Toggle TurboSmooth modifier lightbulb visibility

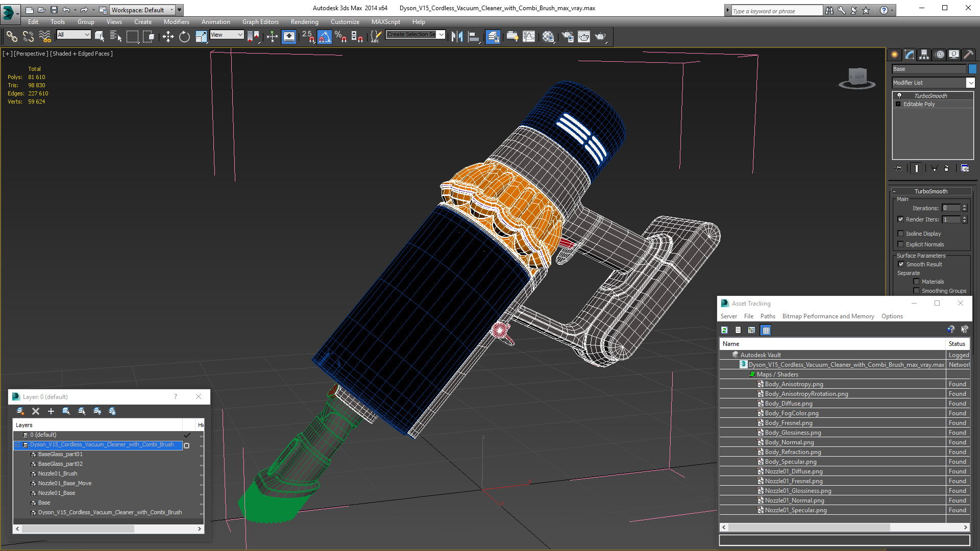pos(899,96)
